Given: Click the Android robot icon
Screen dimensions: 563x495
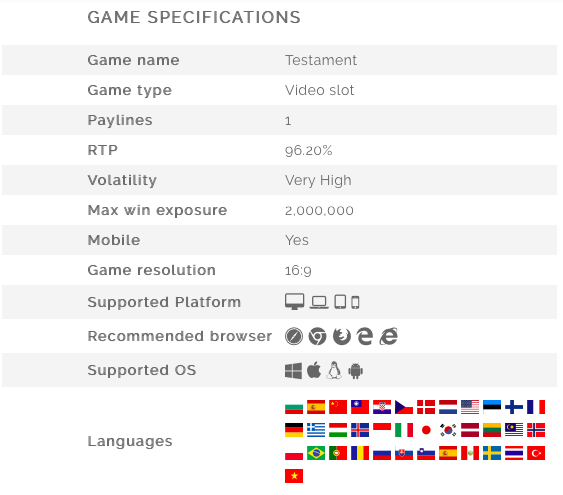Looking at the screenshot, I should coord(355,371).
